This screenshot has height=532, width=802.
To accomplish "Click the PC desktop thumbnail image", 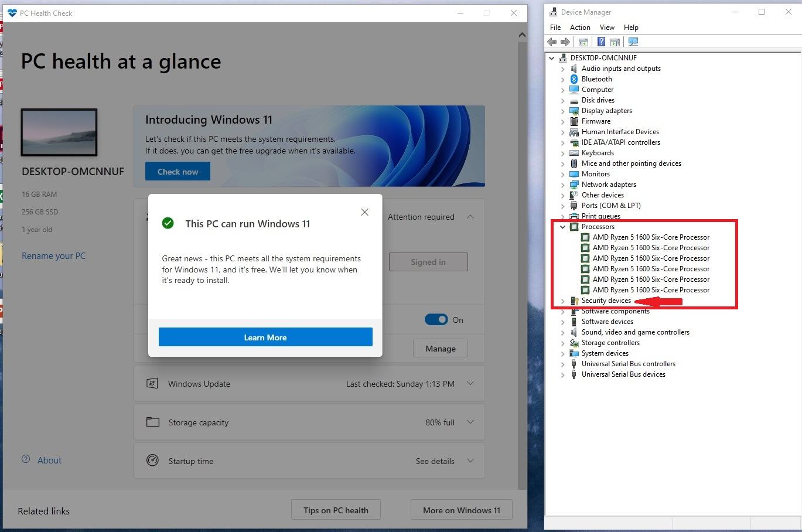I will [x=59, y=132].
